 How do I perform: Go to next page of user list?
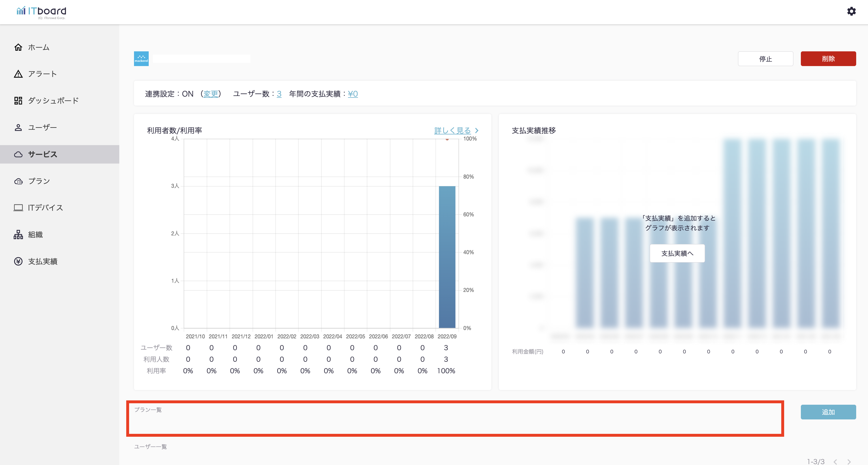(x=849, y=462)
